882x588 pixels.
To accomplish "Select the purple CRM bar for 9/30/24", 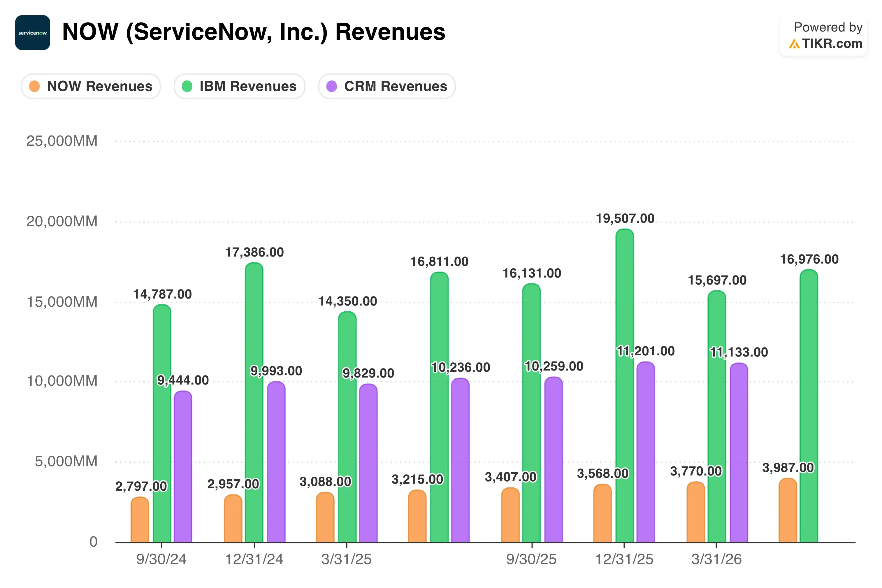I will 183,466.
